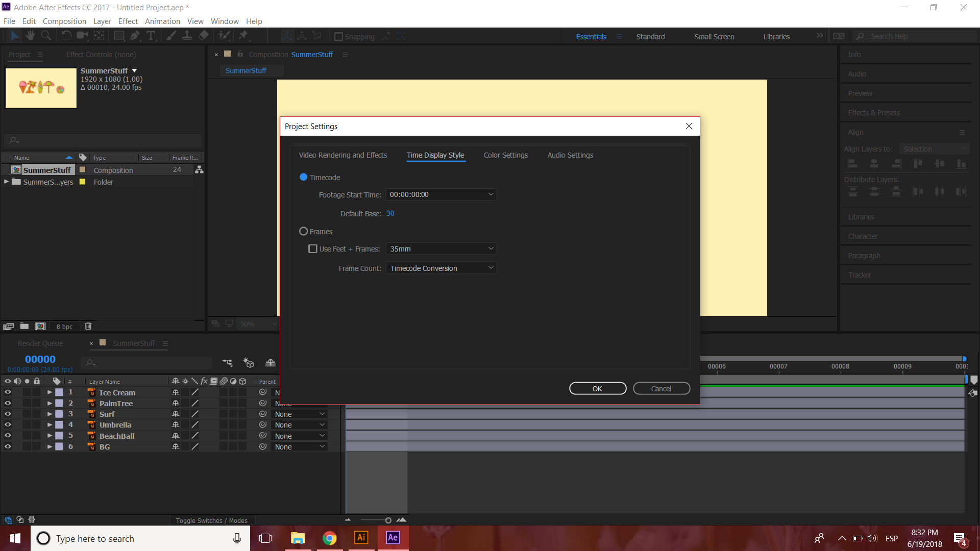Viewport: 980px width, 551px height.
Task: Select the project thumbnail for SummerStuff
Action: tap(41, 87)
